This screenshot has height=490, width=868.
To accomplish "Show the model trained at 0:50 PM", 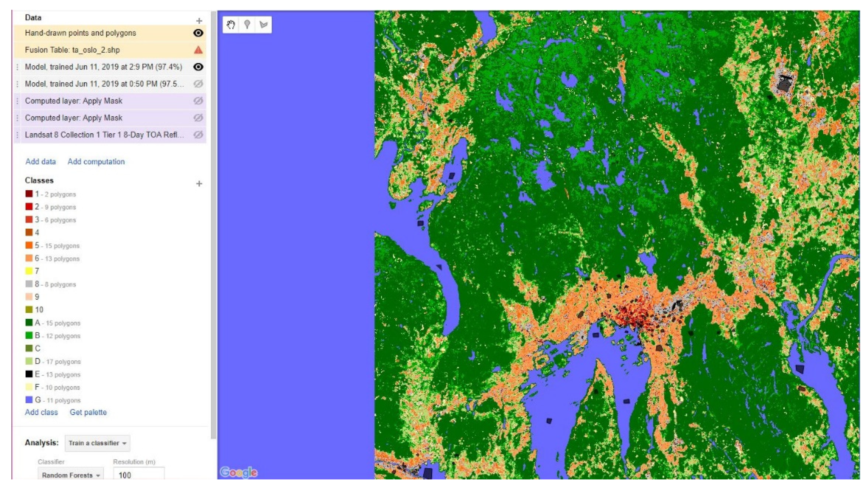I will (x=198, y=84).
